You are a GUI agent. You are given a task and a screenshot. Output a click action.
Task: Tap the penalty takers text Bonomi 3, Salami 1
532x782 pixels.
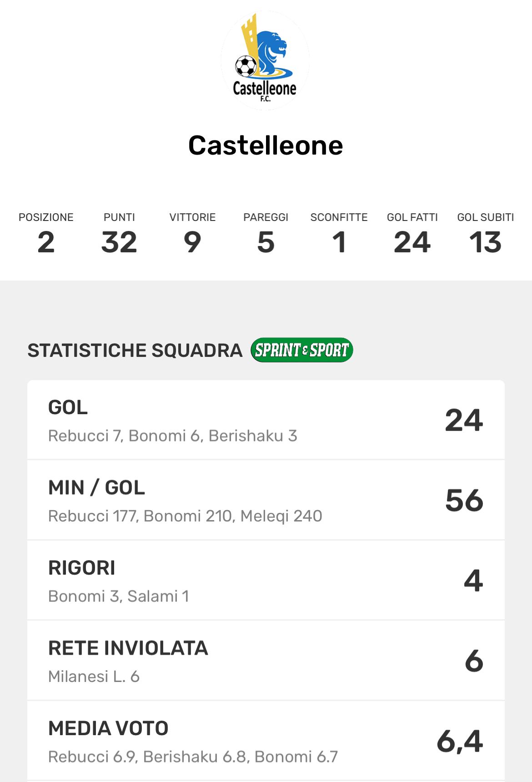(x=119, y=596)
